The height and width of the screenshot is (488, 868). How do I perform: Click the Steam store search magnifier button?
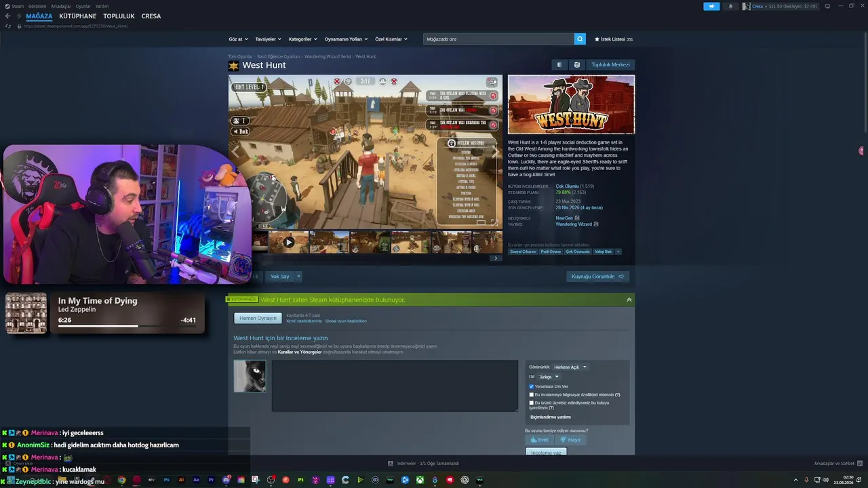point(580,39)
